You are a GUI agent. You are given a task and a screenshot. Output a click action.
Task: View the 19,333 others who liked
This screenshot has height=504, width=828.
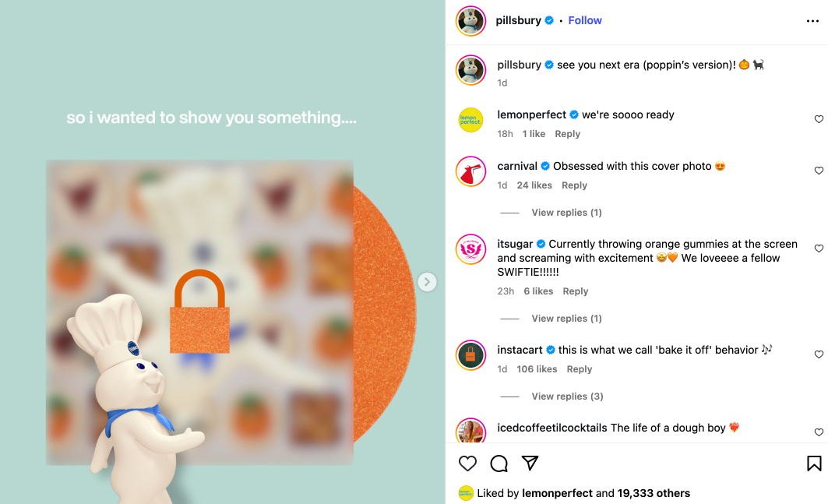[x=654, y=493]
